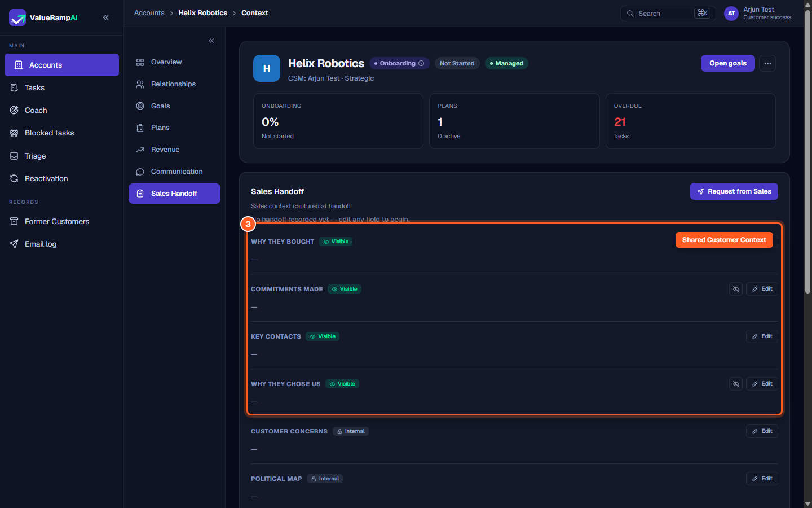Open the Onboarding 0% card

coord(338,121)
